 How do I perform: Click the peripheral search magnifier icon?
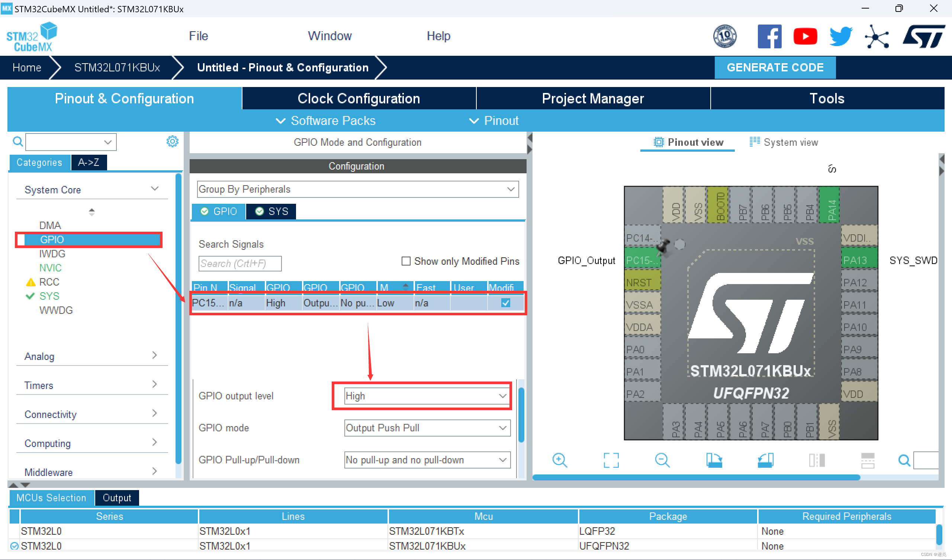pos(18,142)
